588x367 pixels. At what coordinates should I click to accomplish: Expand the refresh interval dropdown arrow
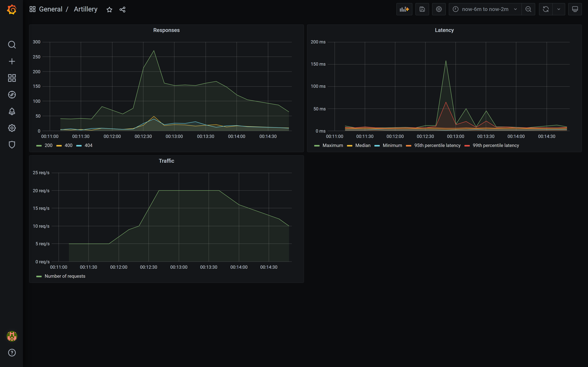tap(559, 9)
